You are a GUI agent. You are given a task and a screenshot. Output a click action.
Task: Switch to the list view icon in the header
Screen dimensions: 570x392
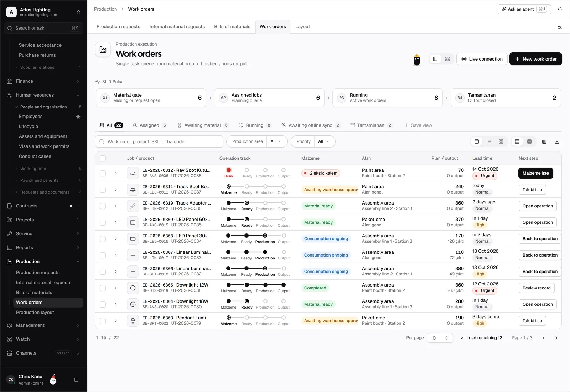click(435, 59)
